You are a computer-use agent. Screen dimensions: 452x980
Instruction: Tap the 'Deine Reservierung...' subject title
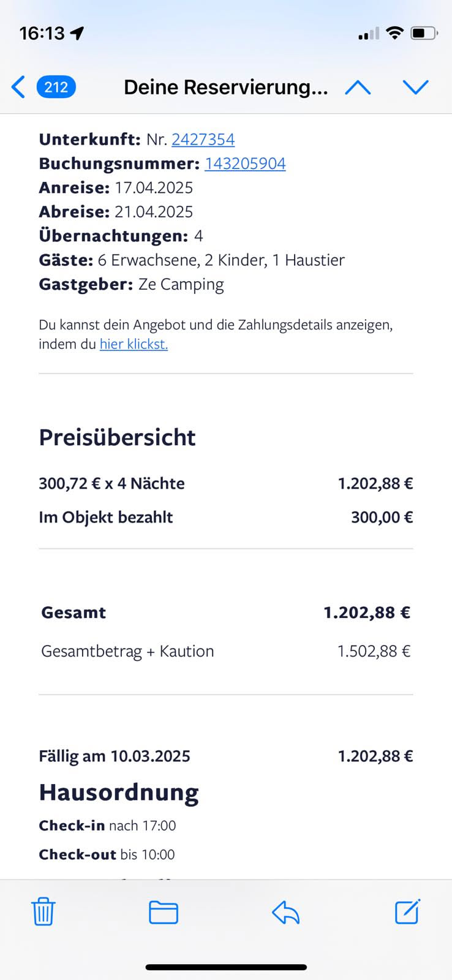pos(225,88)
